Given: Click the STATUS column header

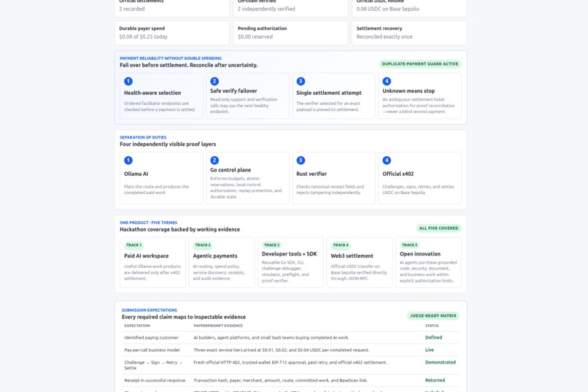Looking at the screenshot, I should point(432,326).
